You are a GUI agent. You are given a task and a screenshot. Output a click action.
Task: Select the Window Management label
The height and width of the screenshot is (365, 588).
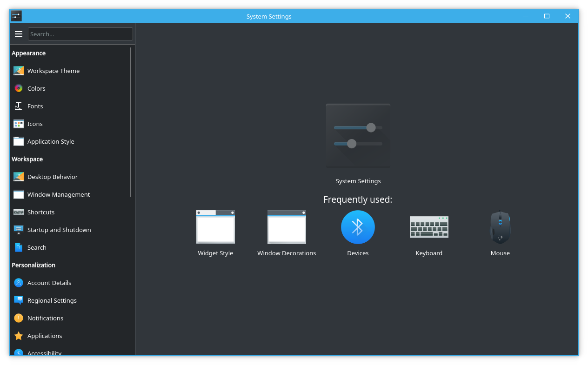point(59,194)
